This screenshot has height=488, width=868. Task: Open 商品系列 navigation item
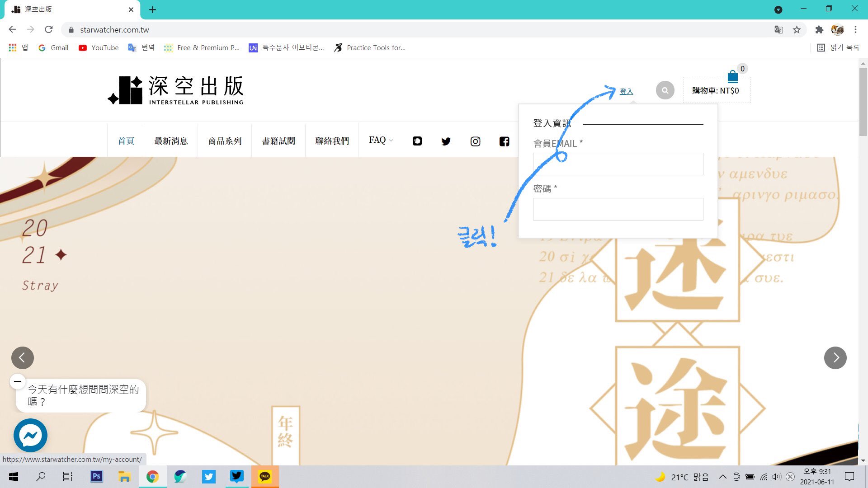[225, 141]
